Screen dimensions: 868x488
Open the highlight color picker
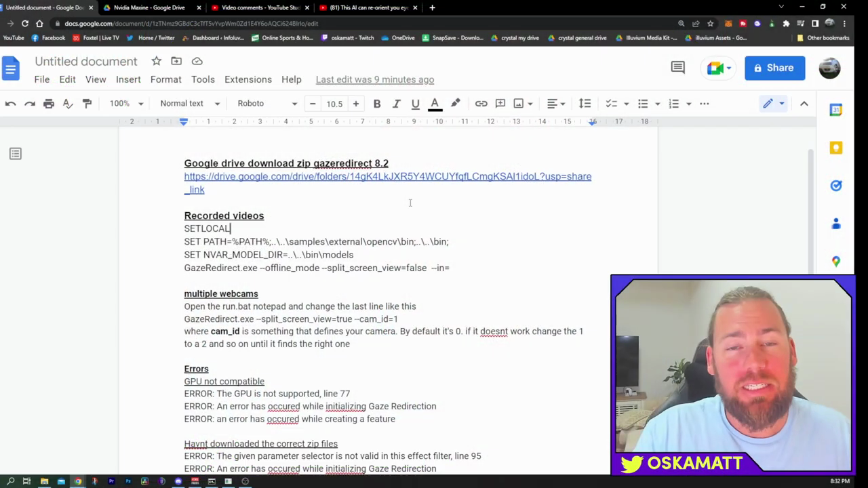point(455,104)
